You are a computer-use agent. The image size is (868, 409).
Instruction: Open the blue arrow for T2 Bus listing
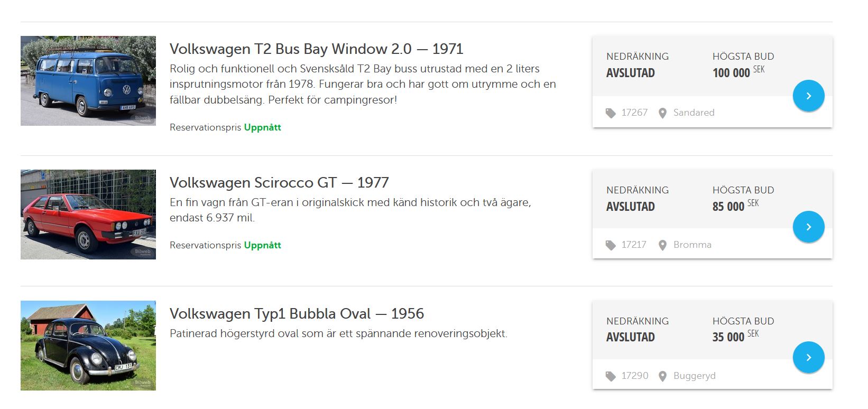(x=808, y=96)
